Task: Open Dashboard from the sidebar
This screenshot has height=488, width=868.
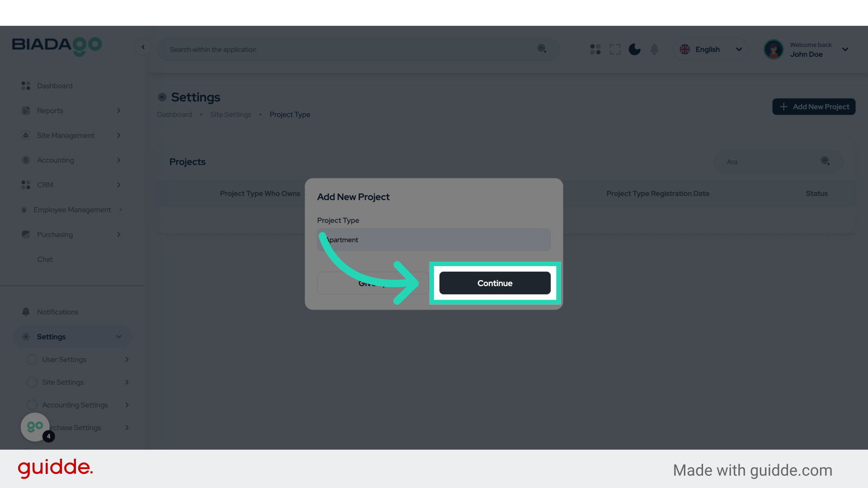Action: click(55, 86)
